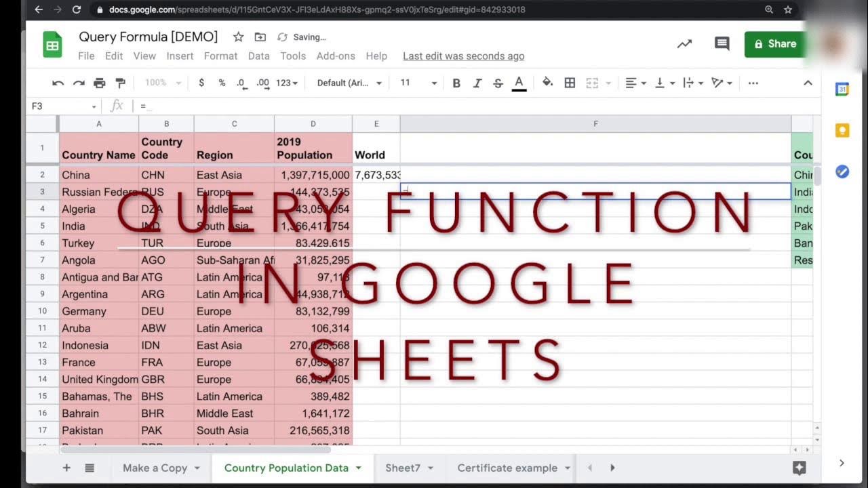Collapse the header with up chevron
868x488 pixels.
click(x=808, y=83)
